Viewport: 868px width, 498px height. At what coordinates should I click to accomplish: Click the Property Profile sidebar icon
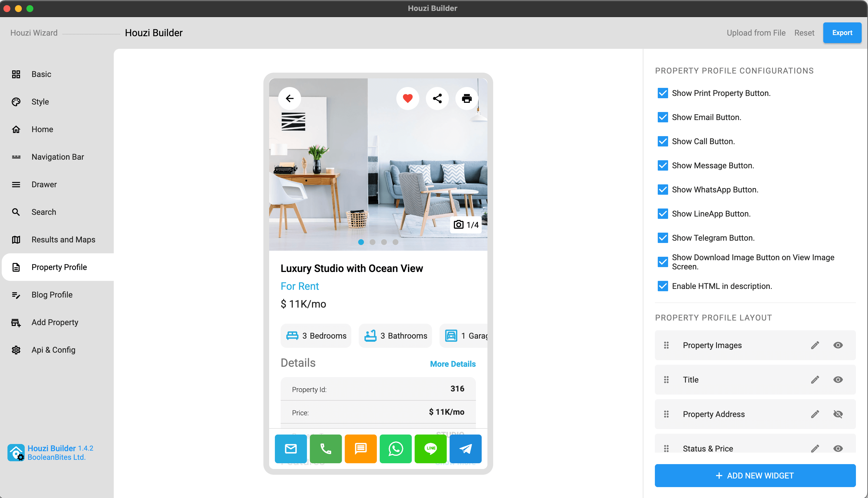[17, 267]
